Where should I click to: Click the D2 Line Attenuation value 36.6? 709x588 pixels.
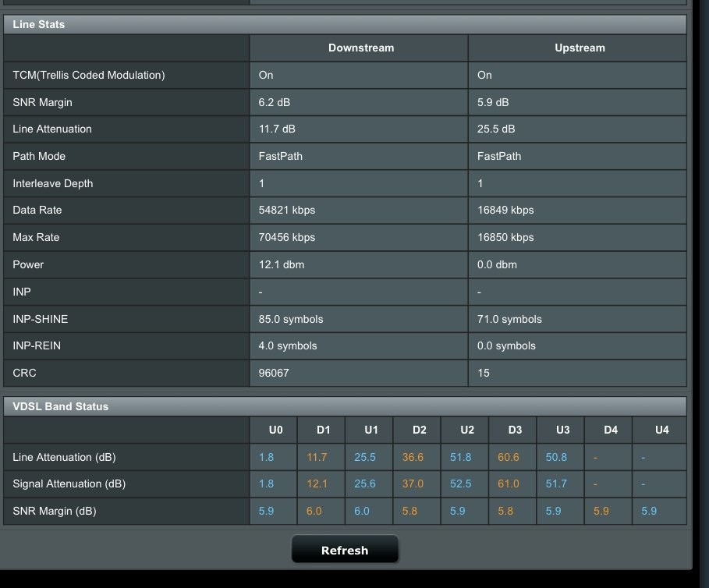tap(413, 457)
